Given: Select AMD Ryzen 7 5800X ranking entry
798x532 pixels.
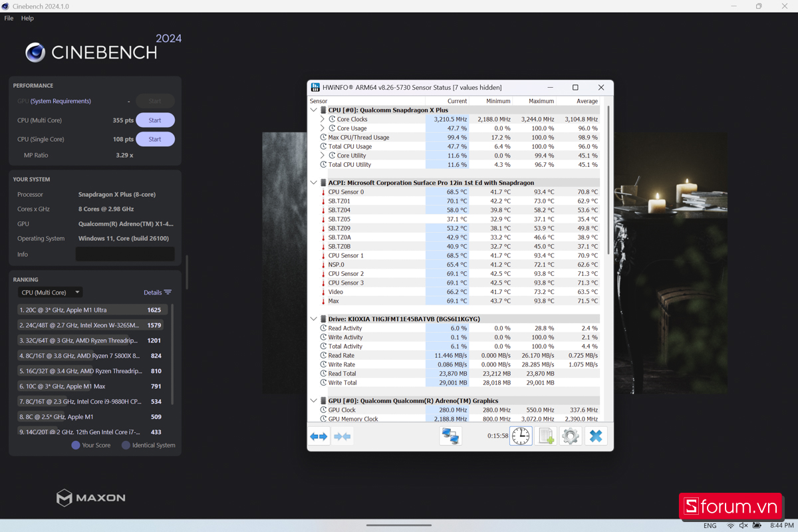Looking at the screenshot, I should tap(92, 356).
